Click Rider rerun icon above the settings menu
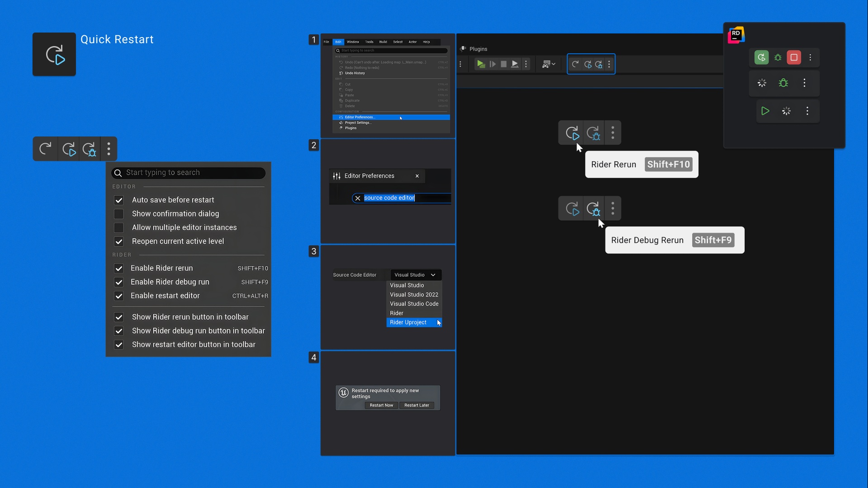 [x=69, y=149]
